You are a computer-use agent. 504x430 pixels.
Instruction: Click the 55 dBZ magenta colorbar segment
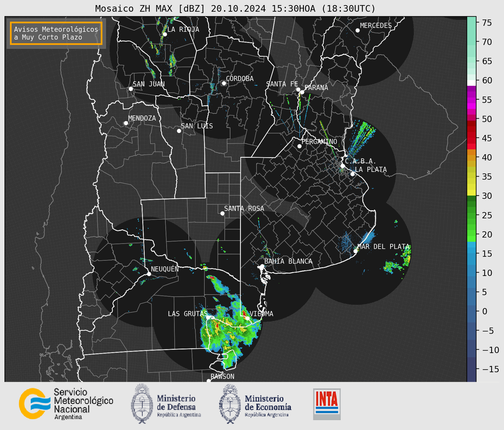click(x=471, y=100)
